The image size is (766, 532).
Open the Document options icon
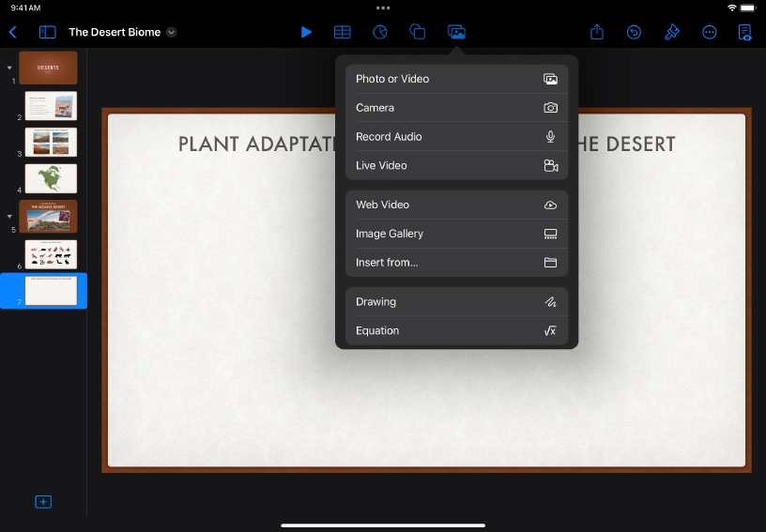pos(745,32)
